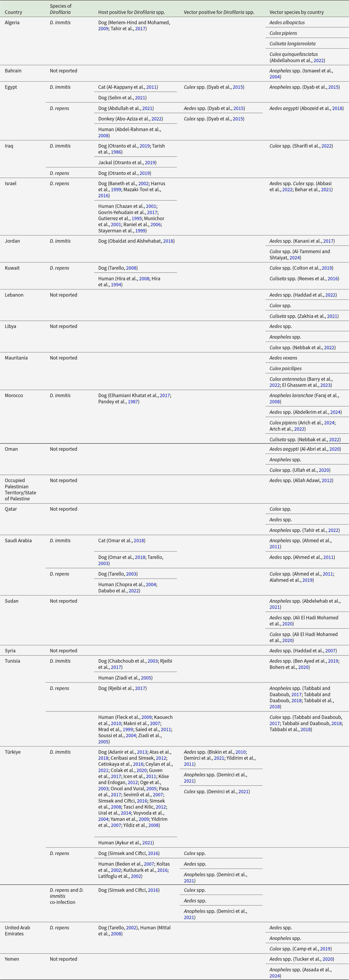Viewport: 349px width, 980px height.
Task: Follow the Colton et al. 2019 citation
Action: [327, 268]
